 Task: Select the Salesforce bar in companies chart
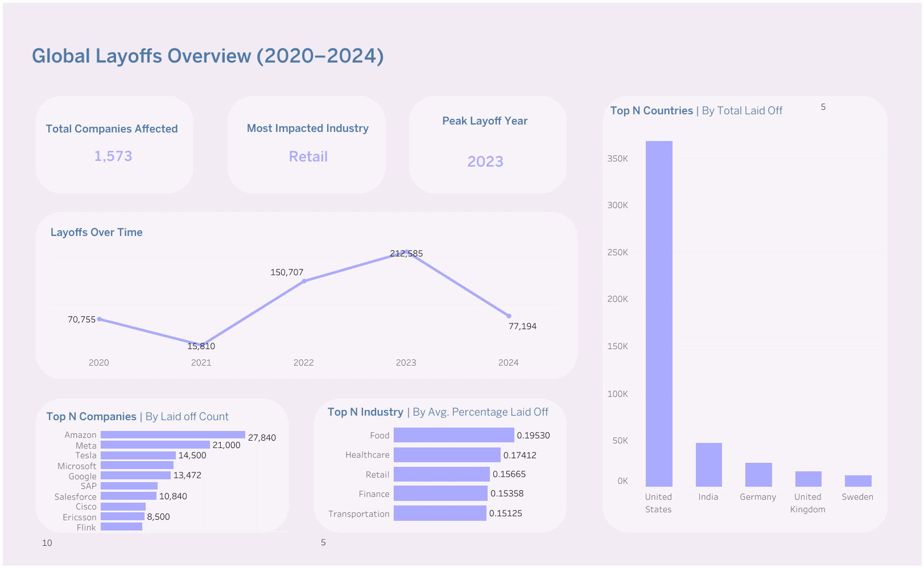click(128, 496)
